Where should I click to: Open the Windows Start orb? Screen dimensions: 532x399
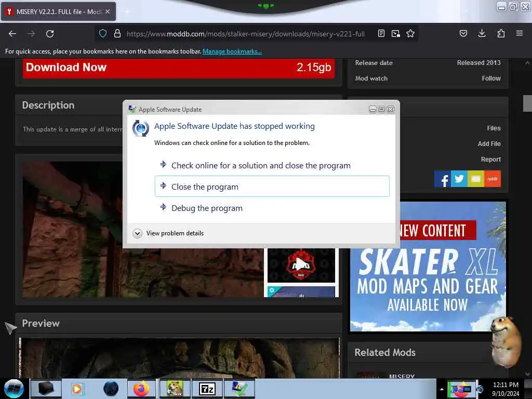click(14, 389)
